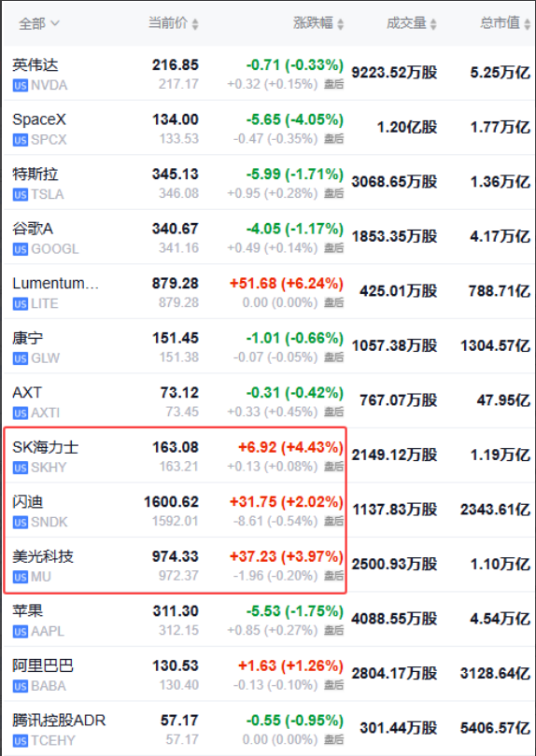
Task: Click SK海力士 change +6.92 (+4.43%)
Action: 290,447
